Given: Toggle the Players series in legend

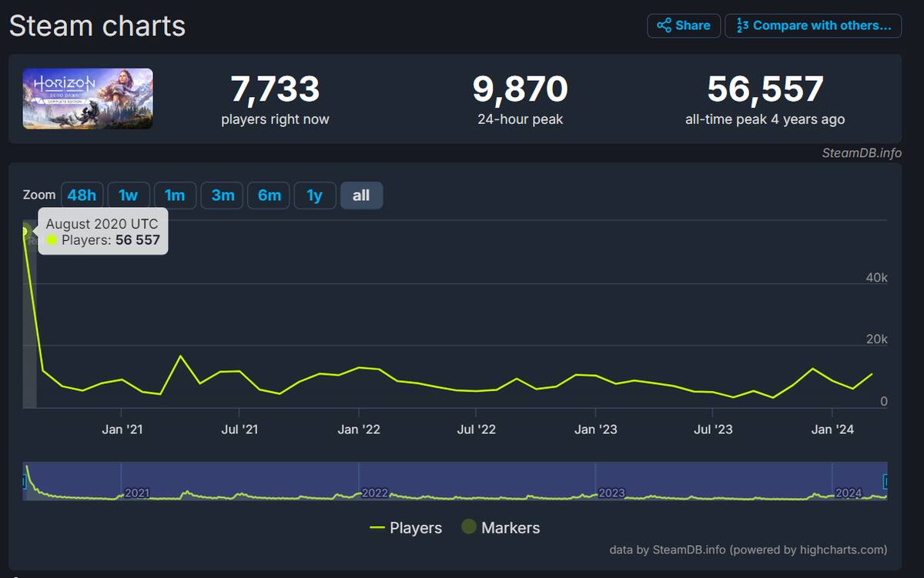Looking at the screenshot, I should coord(406,528).
